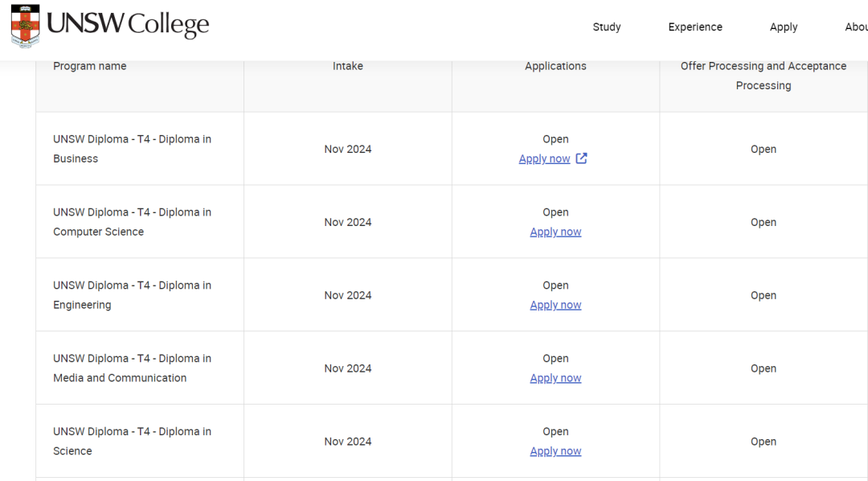Click the external link icon beside Business Apply now
The width and height of the screenshot is (868, 481).
point(581,158)
